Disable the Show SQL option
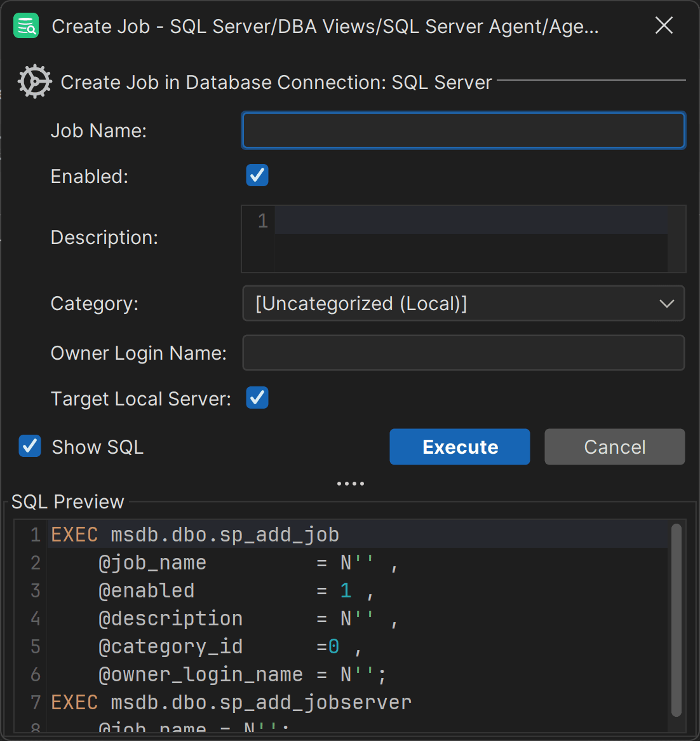Screen dimensions: 700x741 tap(29, 446)
